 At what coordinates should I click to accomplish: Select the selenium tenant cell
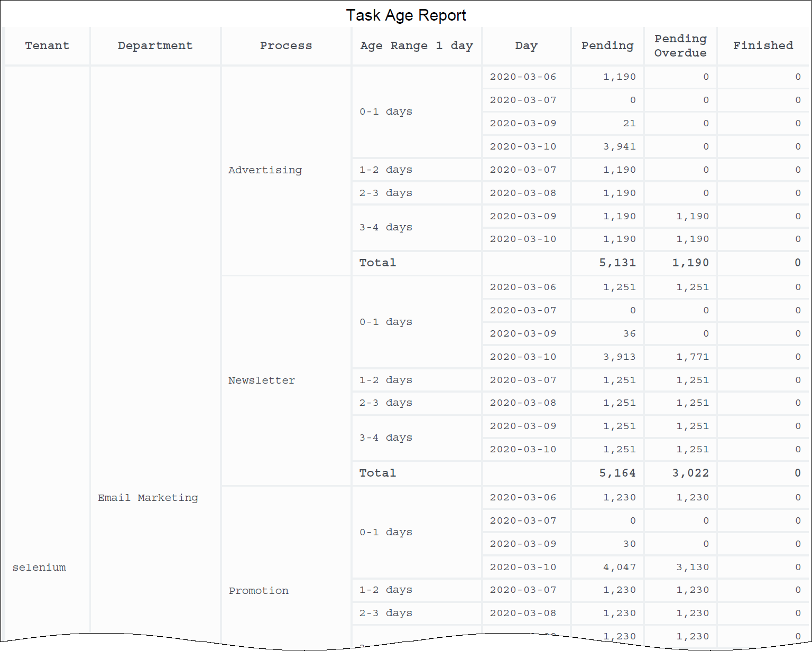click(x=39, y=568)
